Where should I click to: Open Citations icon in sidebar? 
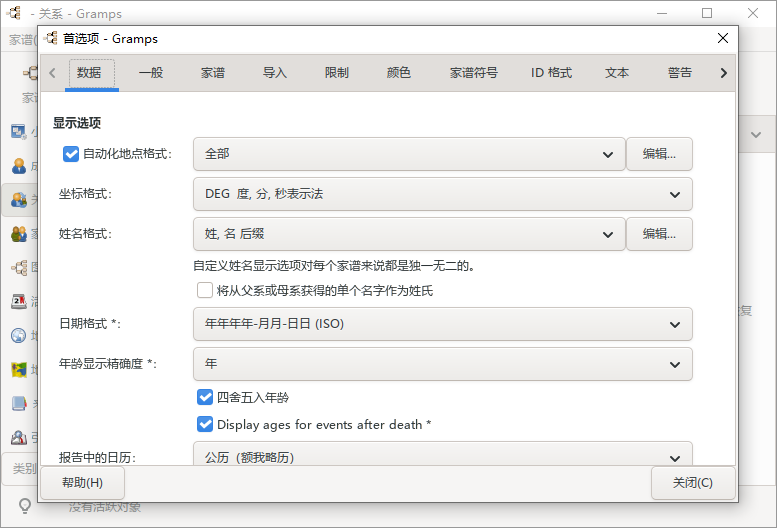18,437
